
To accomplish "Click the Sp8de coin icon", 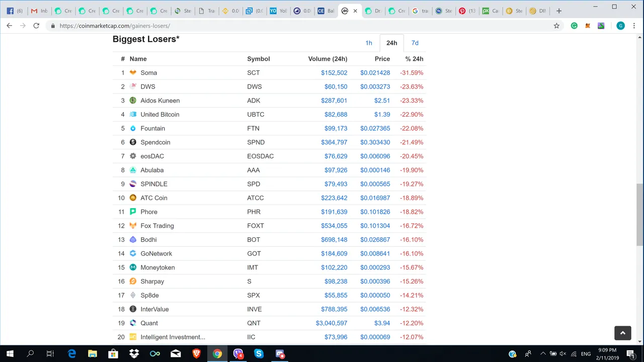I will 133,295.
